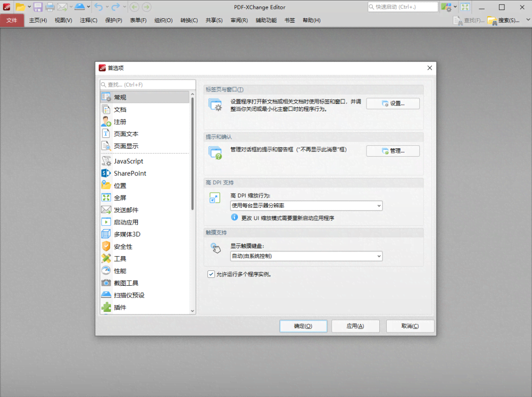
Task: Toggle 允许运行多个程序实例 checkbox
Action: click(211, 274)
